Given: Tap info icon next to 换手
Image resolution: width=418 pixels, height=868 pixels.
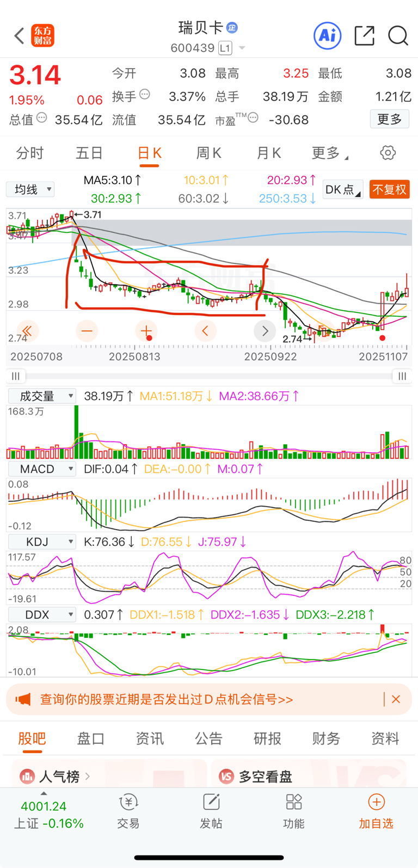Looking at the screenshot, I should pyautogui.click(x=145, y=95).
